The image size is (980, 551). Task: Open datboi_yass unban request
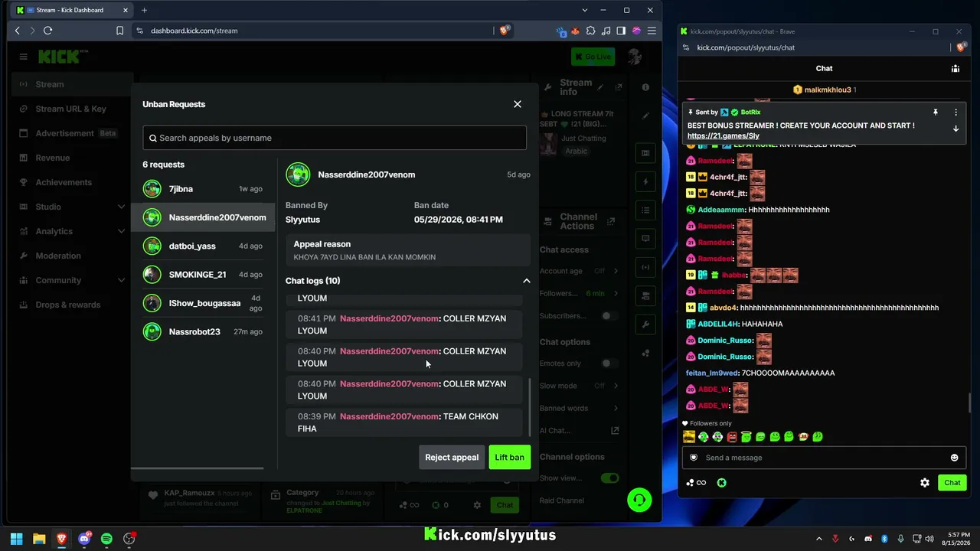(x=204, y=246)
